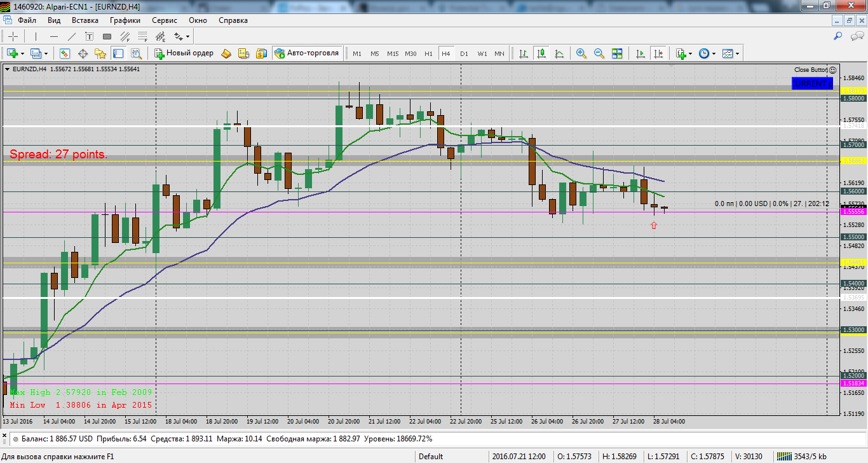This screenshot has width=868, height=463.
Task: Expand the profiles dropdown arrow
Action: coord(46,53)
